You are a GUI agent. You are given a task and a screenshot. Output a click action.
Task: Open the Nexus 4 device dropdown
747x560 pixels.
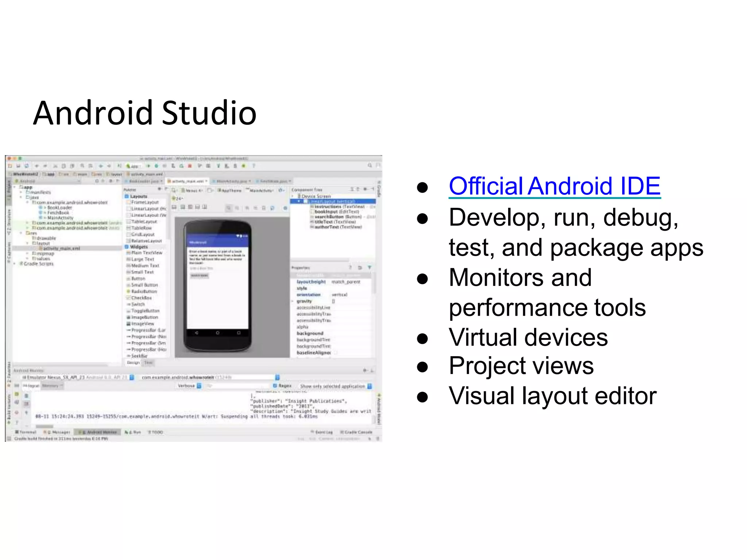[192, 190]
